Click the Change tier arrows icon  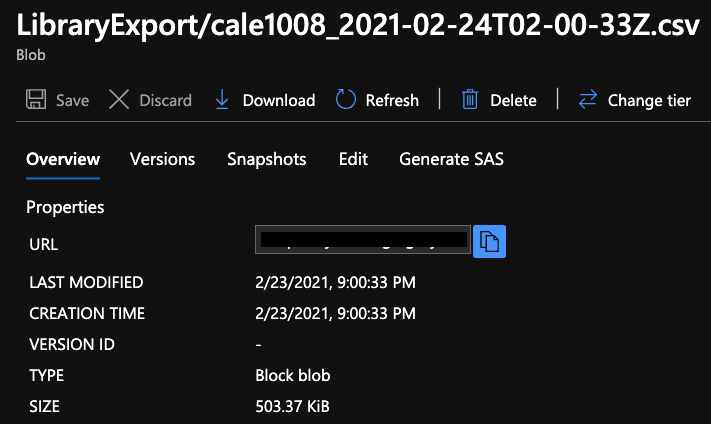[x=588, y=99]
